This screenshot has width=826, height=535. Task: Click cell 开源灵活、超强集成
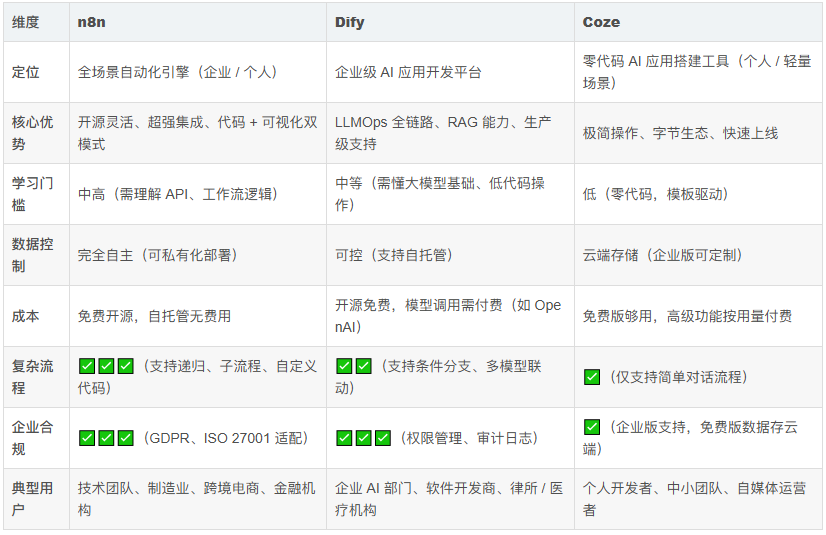click(x=198, y=133)
